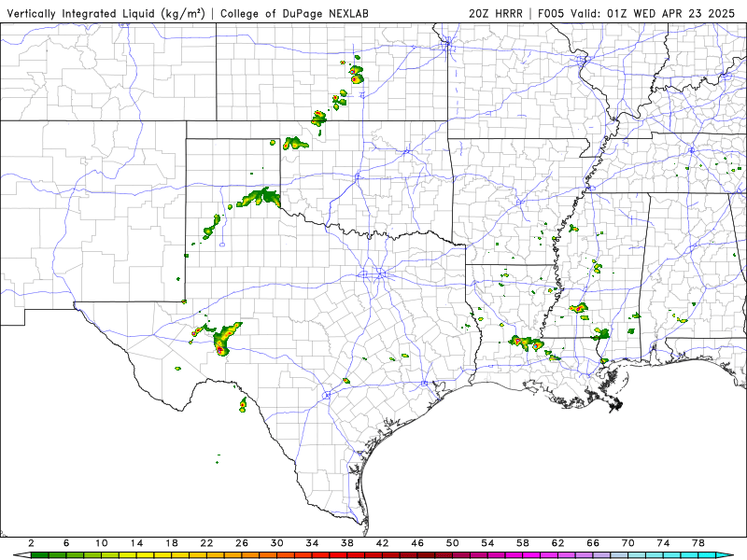
Task: Click the colorbar value label '78'
Action: pyautogui.click(x=698, y=543)
